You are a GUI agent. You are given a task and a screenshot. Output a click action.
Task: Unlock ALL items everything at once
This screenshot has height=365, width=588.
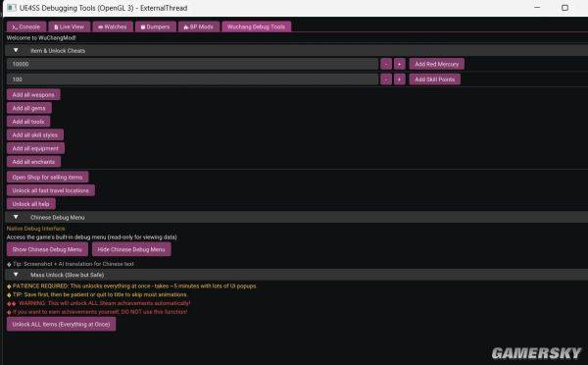coord(61,325)
